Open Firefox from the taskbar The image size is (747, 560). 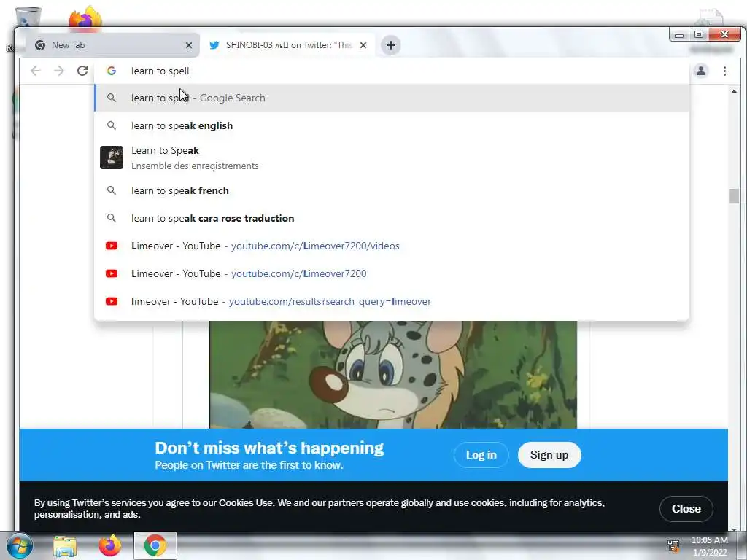point(110,545)
